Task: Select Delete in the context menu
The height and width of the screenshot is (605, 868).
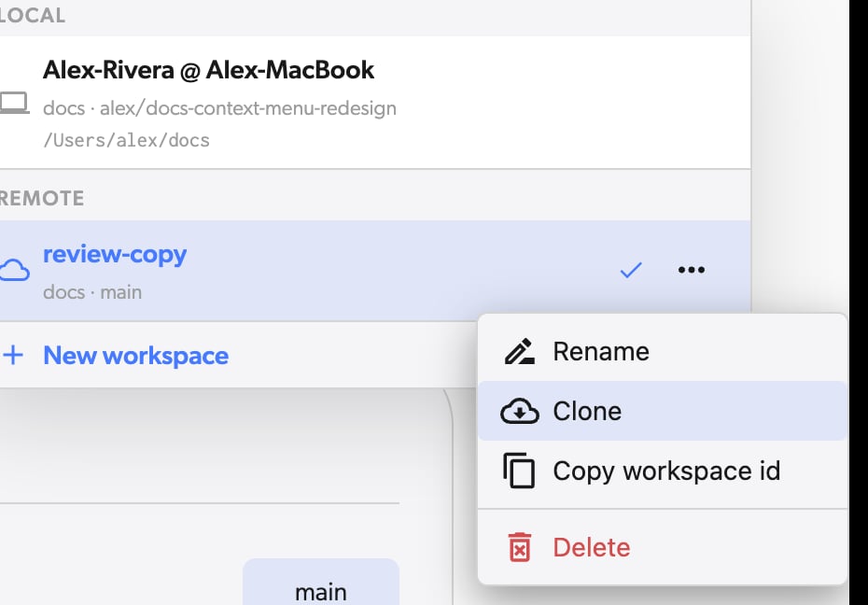Action: point(663,547)
